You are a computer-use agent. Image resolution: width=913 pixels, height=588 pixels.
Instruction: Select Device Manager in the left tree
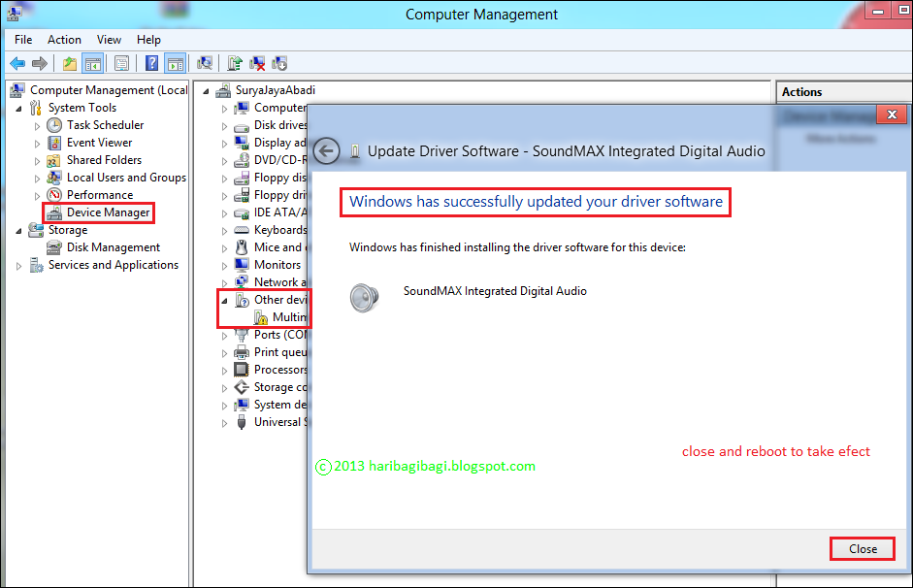pos(109,212)
